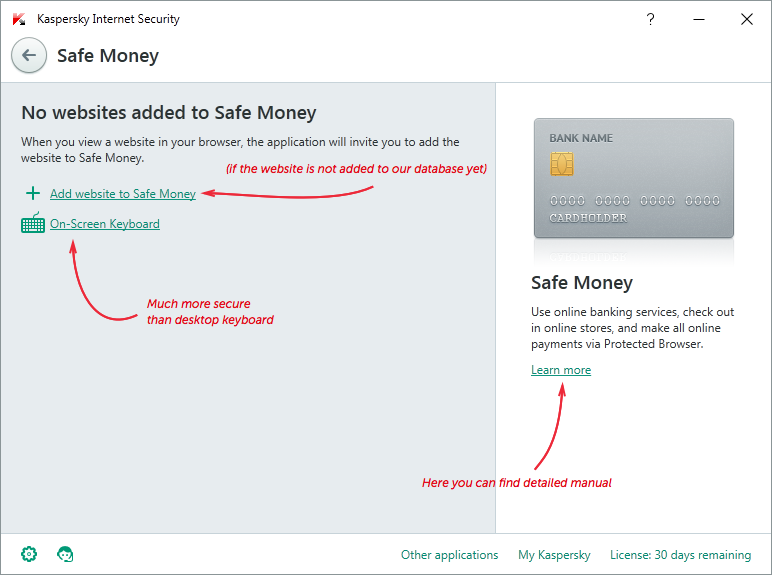This screenshot has width=772, height=575.
Task: Open support via the headset face icon
Action: [x=65, y=554]
